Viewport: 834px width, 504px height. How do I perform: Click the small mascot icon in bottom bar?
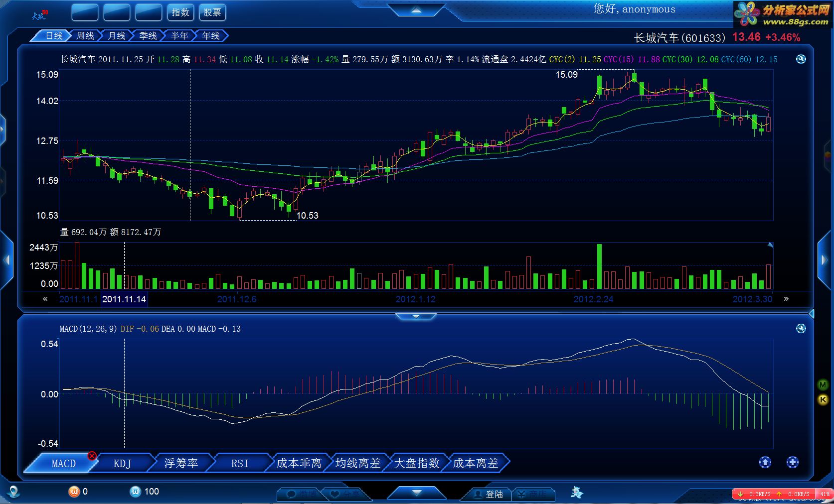(577, 493)
